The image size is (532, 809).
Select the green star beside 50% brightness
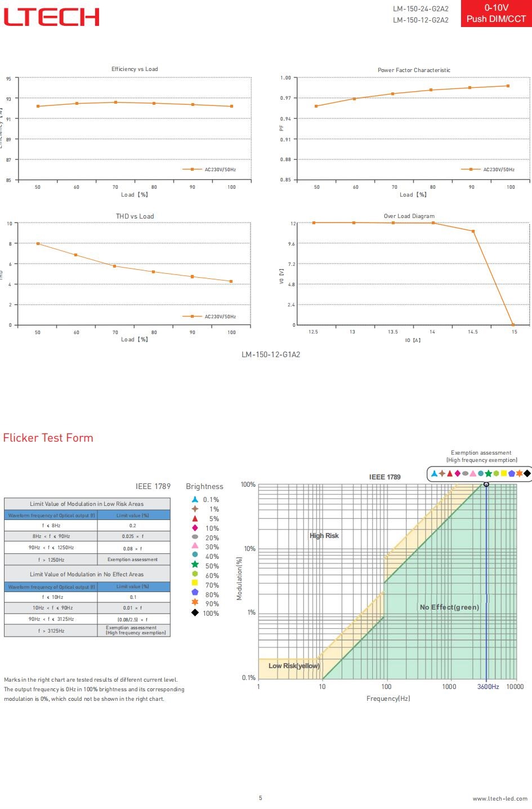(x=195, y=566)
